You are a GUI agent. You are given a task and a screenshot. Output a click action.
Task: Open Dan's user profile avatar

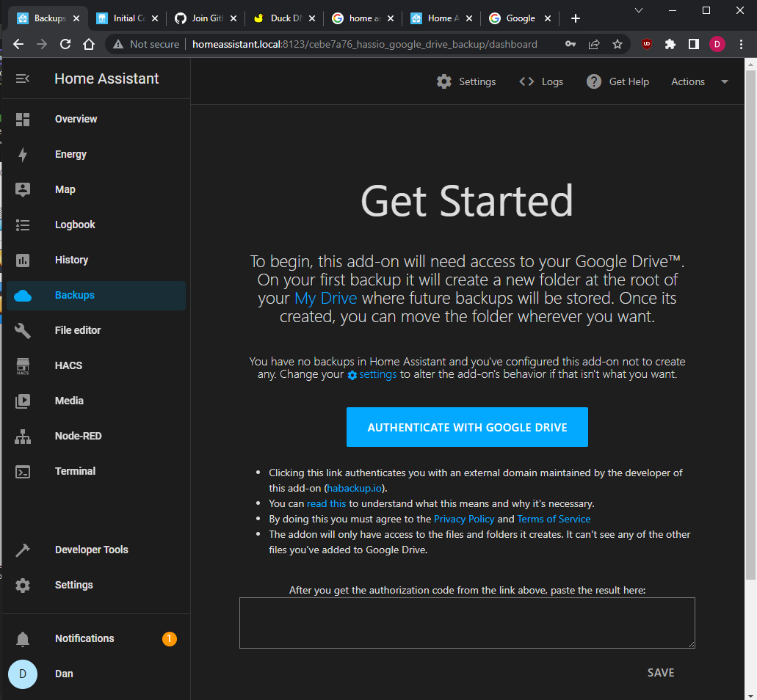[23, 674]
